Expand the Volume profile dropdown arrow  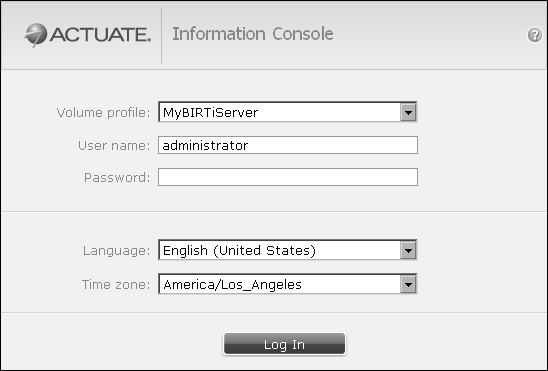(408, 112)
